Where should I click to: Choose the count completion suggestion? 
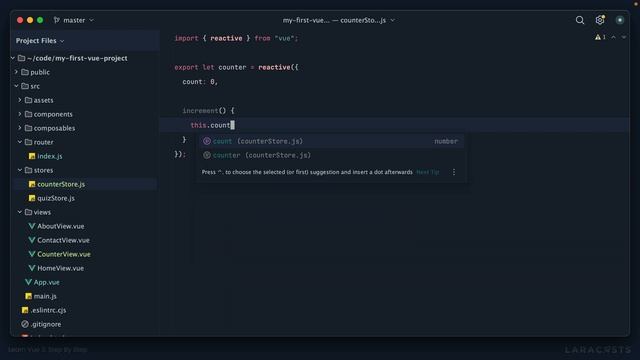[331, 141]
